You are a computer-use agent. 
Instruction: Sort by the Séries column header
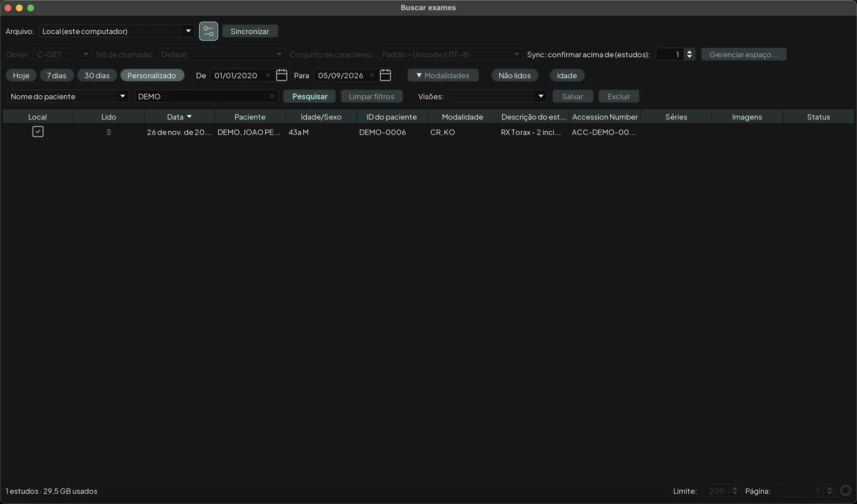[x=676, y=117]
